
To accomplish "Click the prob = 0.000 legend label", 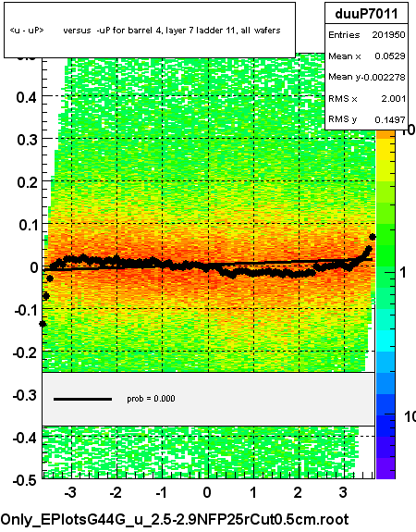I will pyautogui.click(x=151, y=399).
